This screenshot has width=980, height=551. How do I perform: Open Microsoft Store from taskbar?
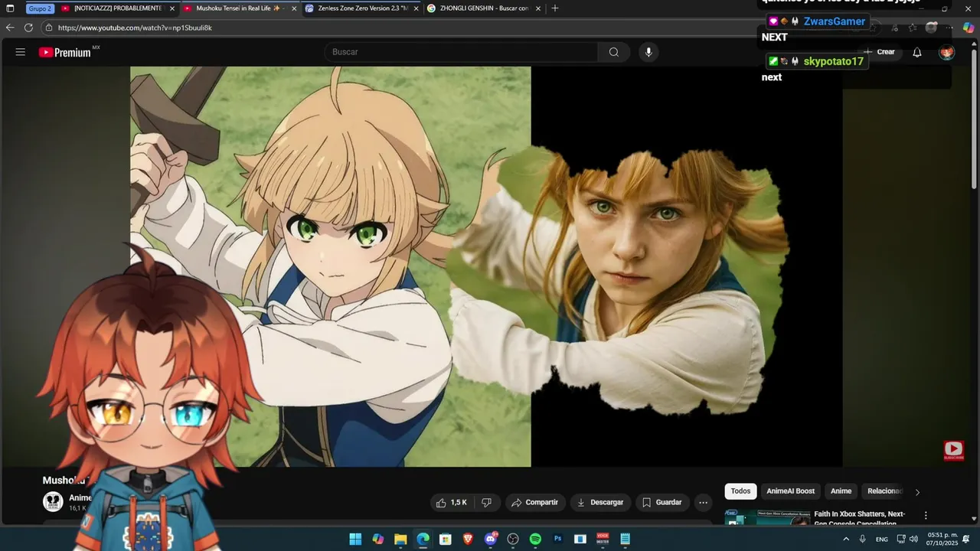pyautogui.click(x=446, y=539)
